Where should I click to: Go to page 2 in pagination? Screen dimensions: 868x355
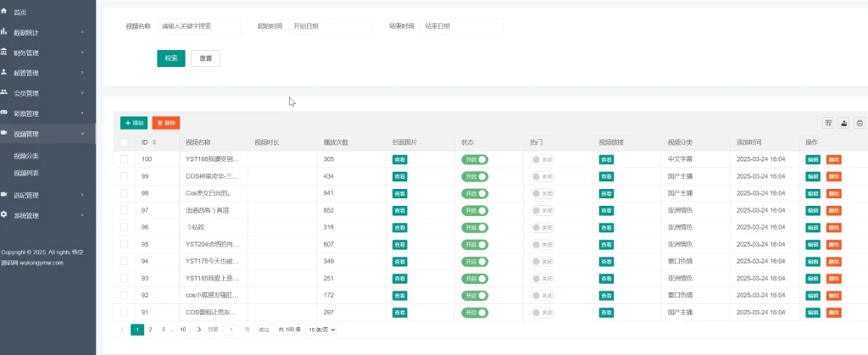(x=150, y=329)
